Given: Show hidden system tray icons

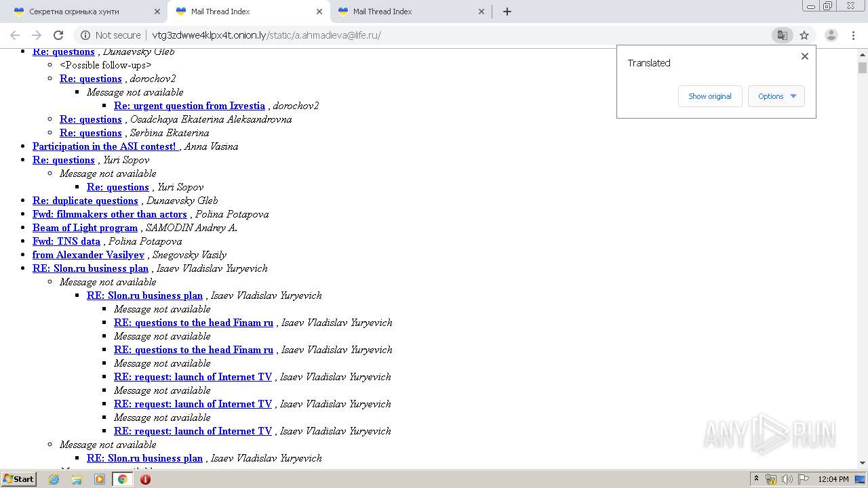Looking at the screenshot, I should [x=756, y=479].
